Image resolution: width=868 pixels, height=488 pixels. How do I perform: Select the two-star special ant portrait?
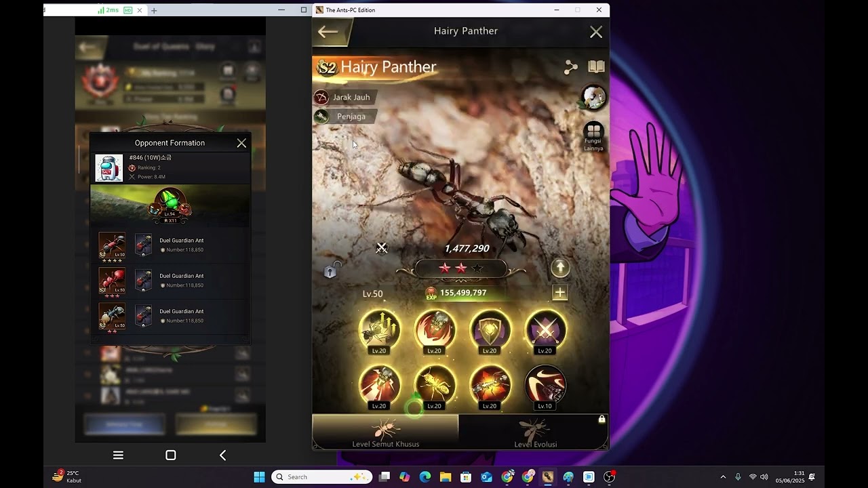point(112,317)
